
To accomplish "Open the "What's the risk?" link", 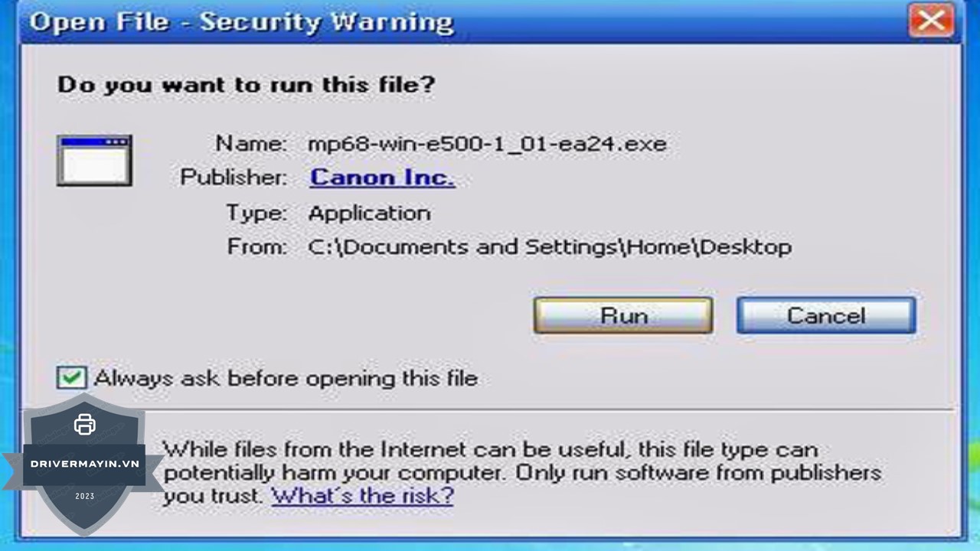I will 363,495.
